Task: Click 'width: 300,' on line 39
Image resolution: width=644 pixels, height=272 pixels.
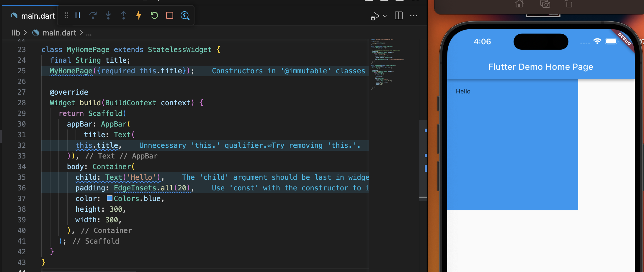Action: (99, 220)
